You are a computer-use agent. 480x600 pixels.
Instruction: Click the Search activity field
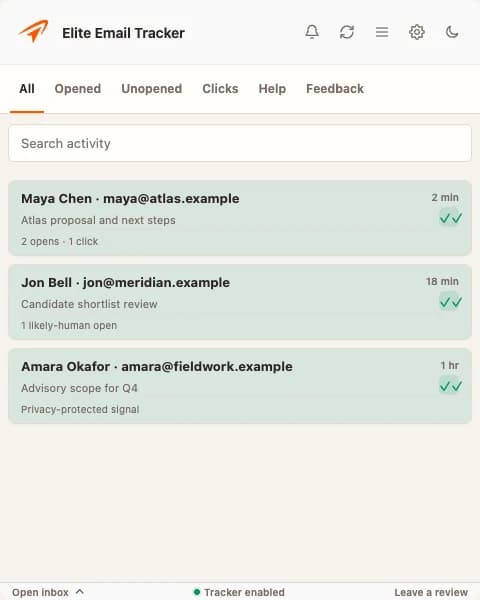pyautogui.click(x=240, y=143)
